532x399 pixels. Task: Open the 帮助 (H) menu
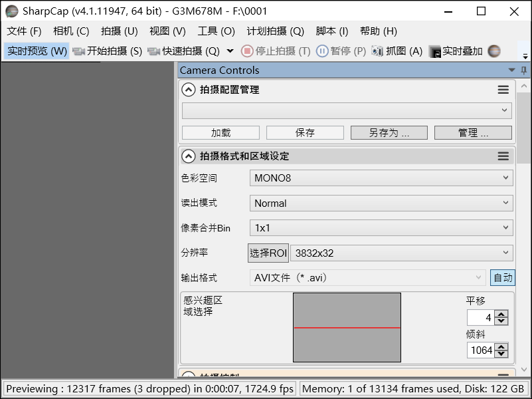[379, 31]
